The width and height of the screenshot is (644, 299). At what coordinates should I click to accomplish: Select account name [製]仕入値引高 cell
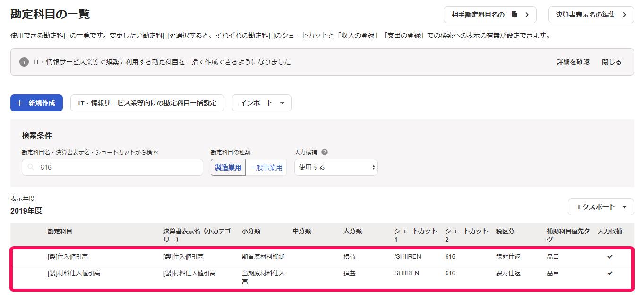click(x=68, y=257)
